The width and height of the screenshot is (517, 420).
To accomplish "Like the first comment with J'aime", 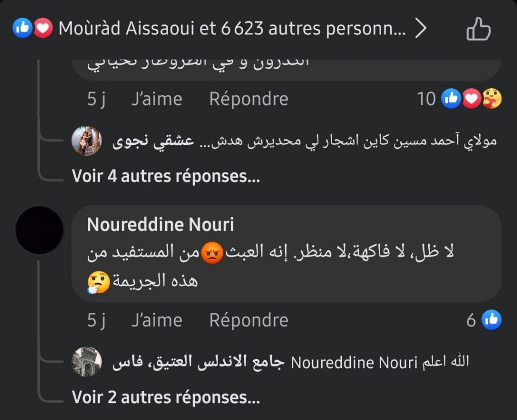I will (x=157, y=99).
